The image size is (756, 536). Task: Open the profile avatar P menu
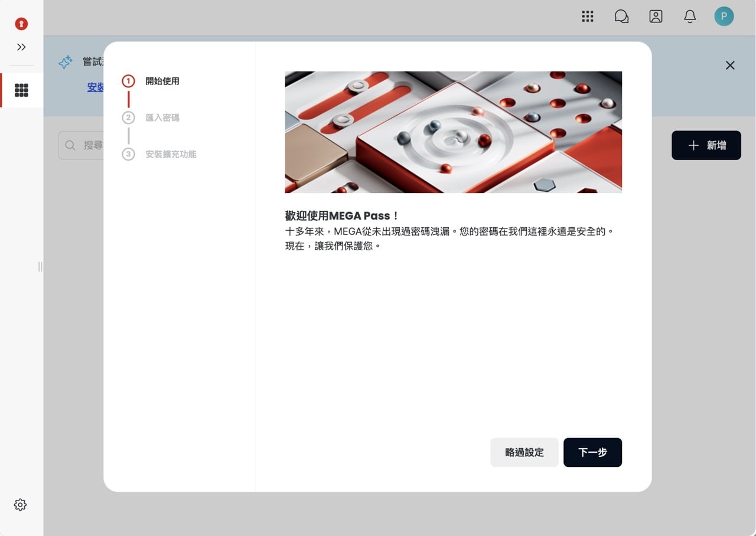[x=724, y=17]
